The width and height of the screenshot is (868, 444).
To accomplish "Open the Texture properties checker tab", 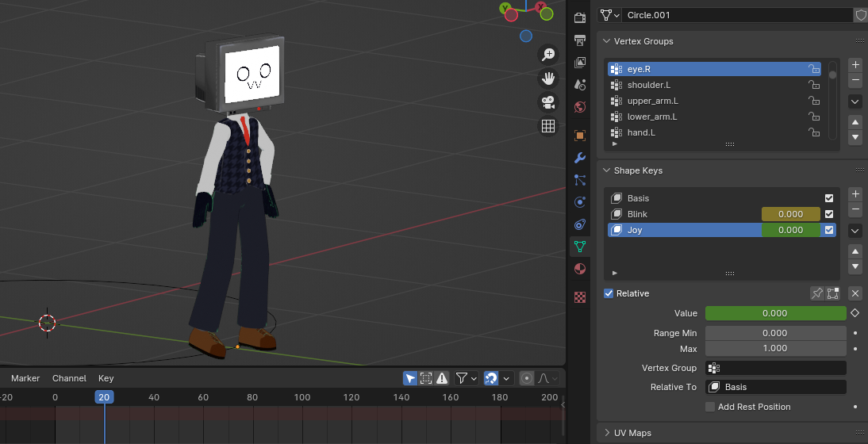I will (x=579, y=297).
